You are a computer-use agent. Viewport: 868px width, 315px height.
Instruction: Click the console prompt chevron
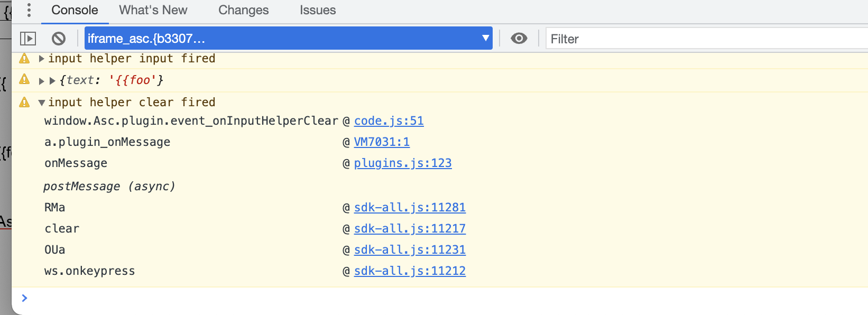(24, 298)
